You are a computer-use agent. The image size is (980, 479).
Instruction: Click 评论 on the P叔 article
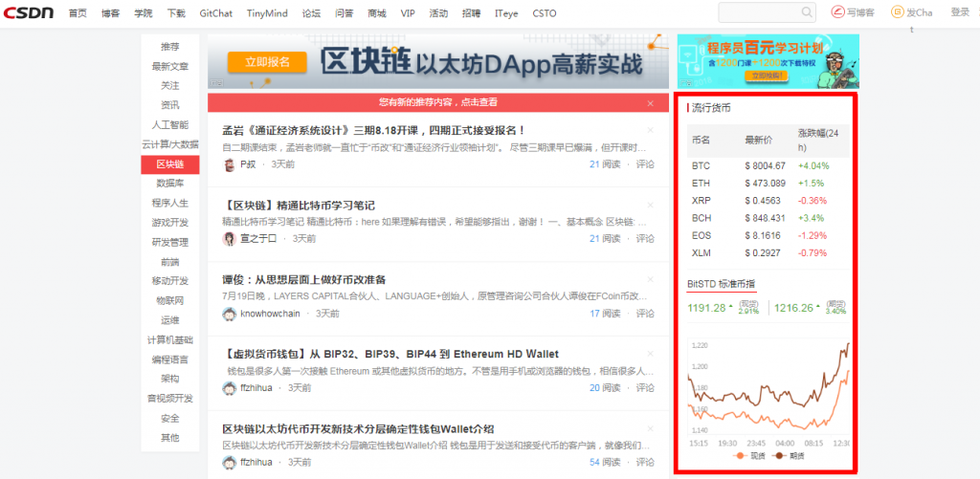point(645,164)
